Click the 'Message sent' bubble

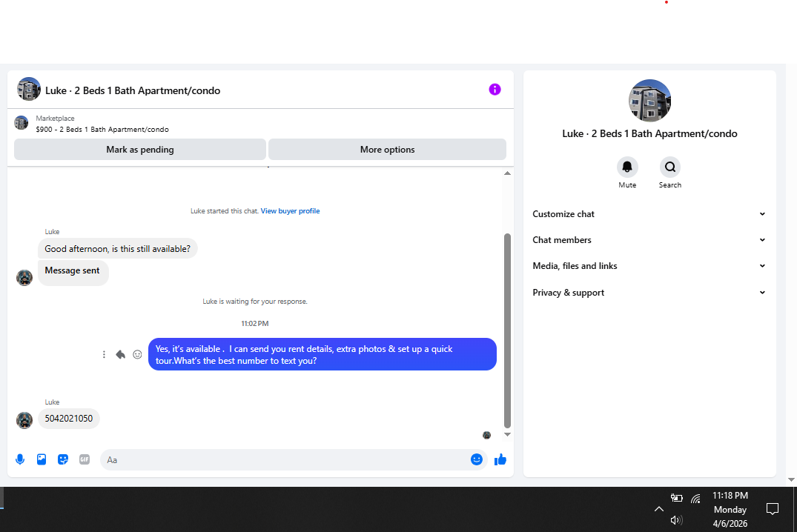pos(73,273)
